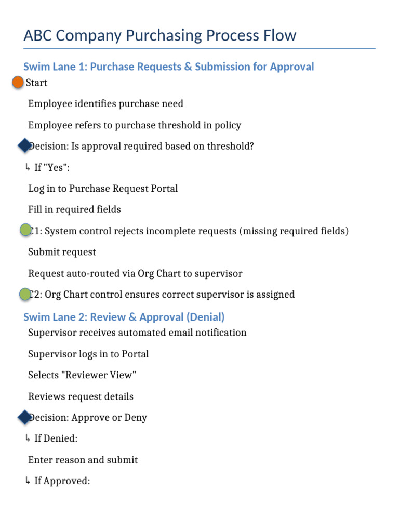Click the Fill in required fields step

pos(74,210)
